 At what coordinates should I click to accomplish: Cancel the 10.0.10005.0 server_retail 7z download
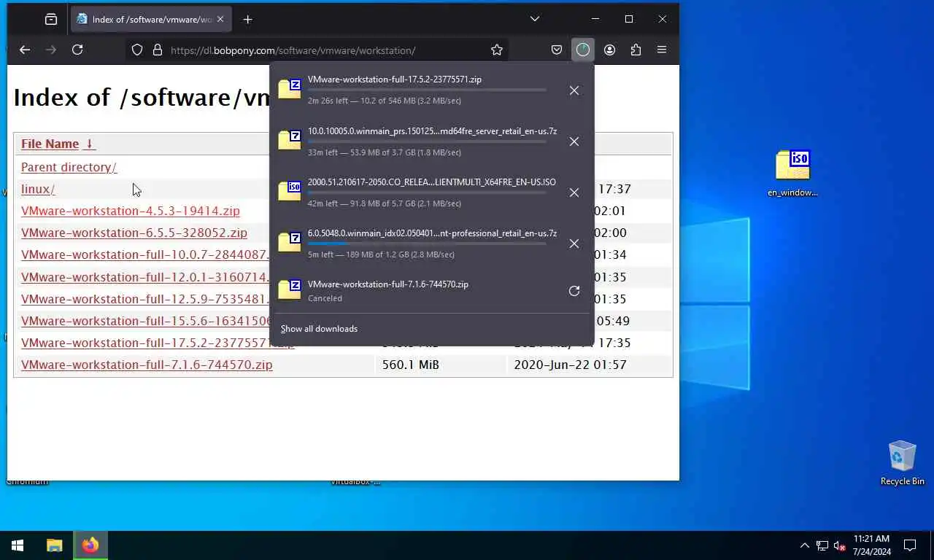(x=574, y=141)
